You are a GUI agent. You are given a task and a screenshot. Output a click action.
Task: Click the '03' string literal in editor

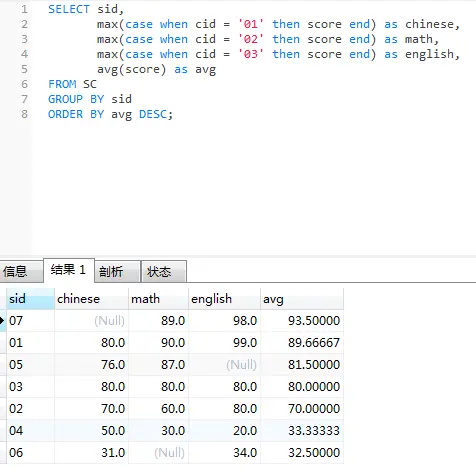[x=251, y=54]
